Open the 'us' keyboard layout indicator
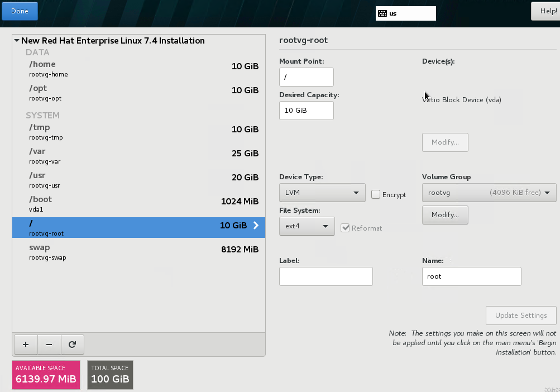This screenshot has width=560, height=392. pos(406,13)
